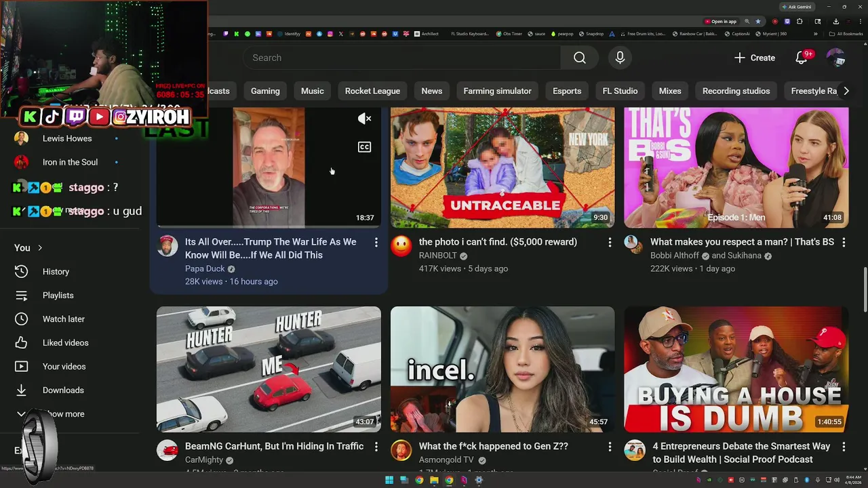Open the incel. thumbnail video
The image size is (868, 488).
502,369
